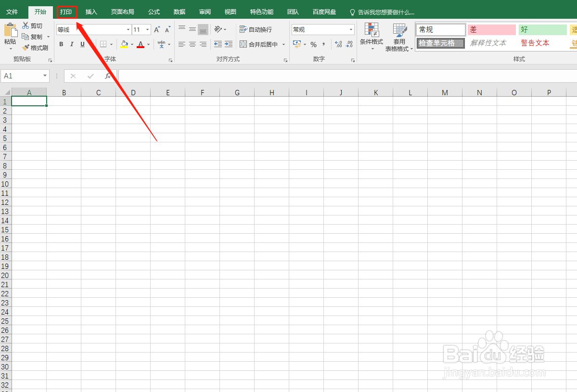Increase font size with the large A icon
The width and height of the screenshot is (577, 392).
pos(157,29)
